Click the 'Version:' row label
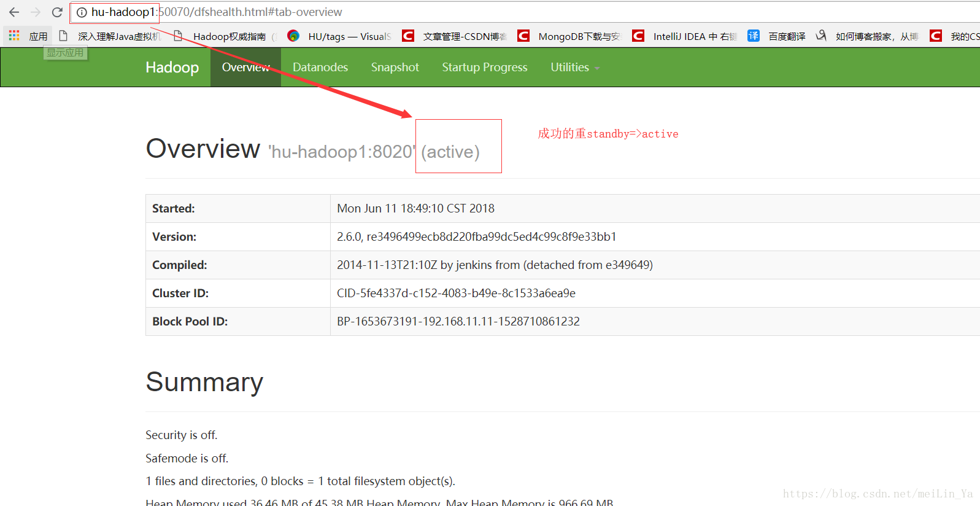 [x=174, y=236]
